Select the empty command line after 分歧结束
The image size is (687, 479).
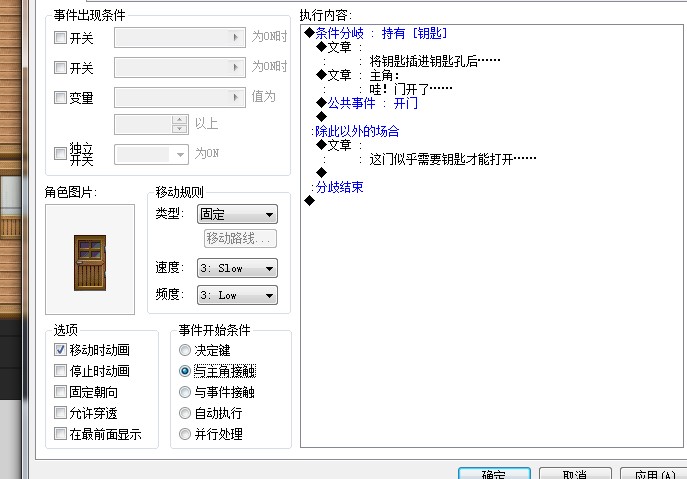tap(310, 201)
